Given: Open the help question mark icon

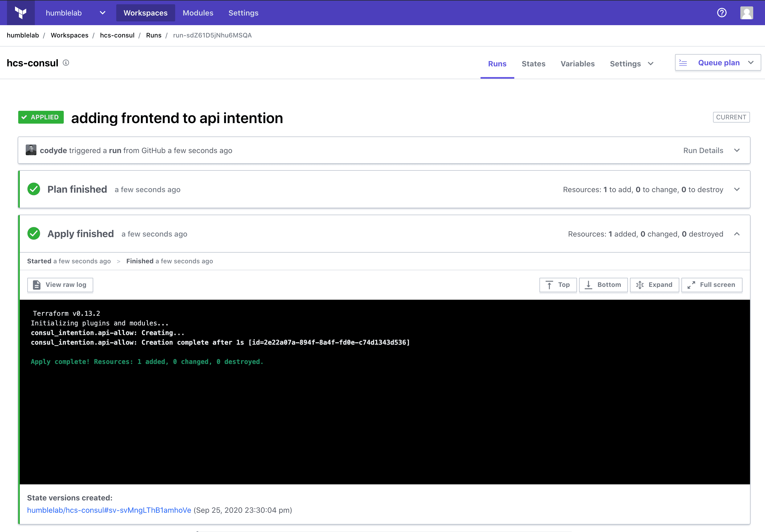Looking at the screenshot, I should 722,13.
